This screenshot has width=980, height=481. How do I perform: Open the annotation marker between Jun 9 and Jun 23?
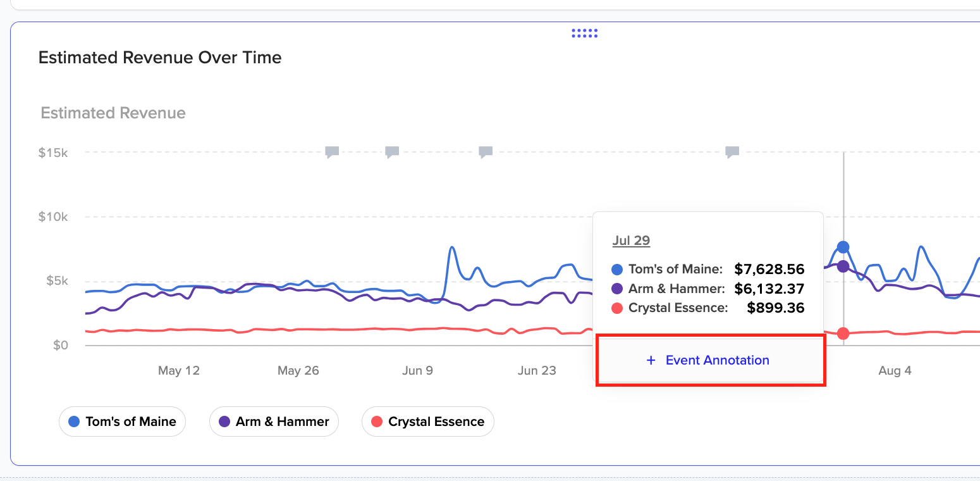coord(486,152)
